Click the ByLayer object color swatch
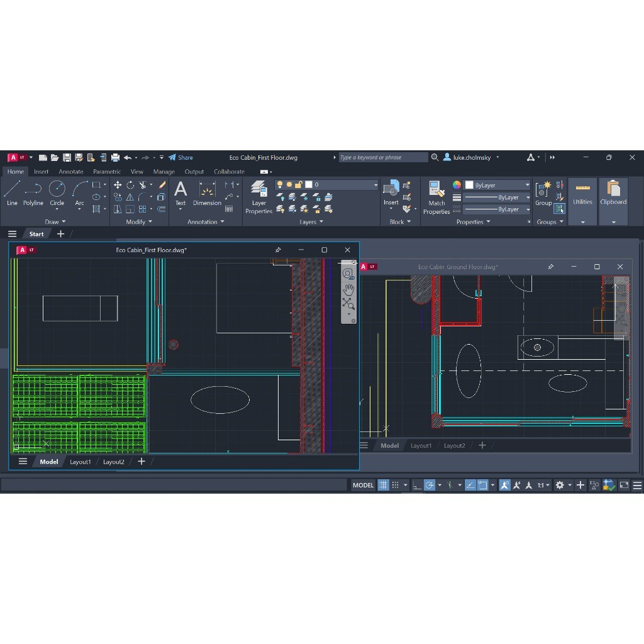This screenshot has width=644, height=644. pos(469,186)
